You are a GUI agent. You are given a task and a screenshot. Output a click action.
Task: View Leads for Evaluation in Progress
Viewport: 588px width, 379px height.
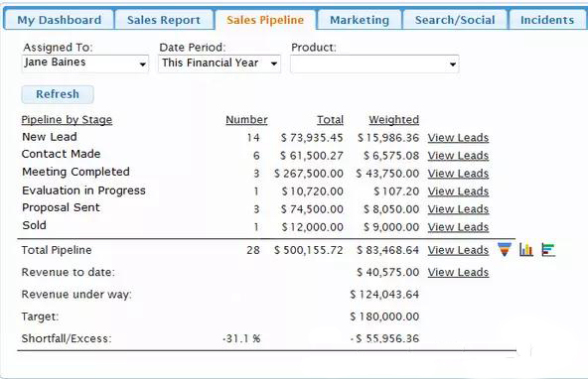pyautogui.click(x=458, y=191)
